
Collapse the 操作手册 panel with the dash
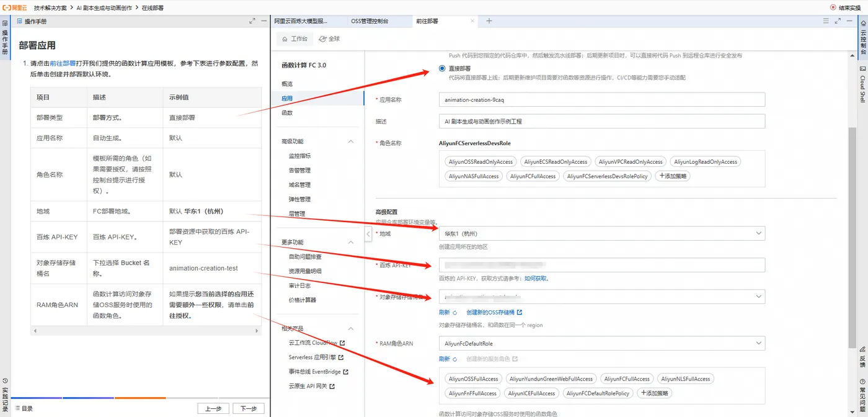(263, 21)
